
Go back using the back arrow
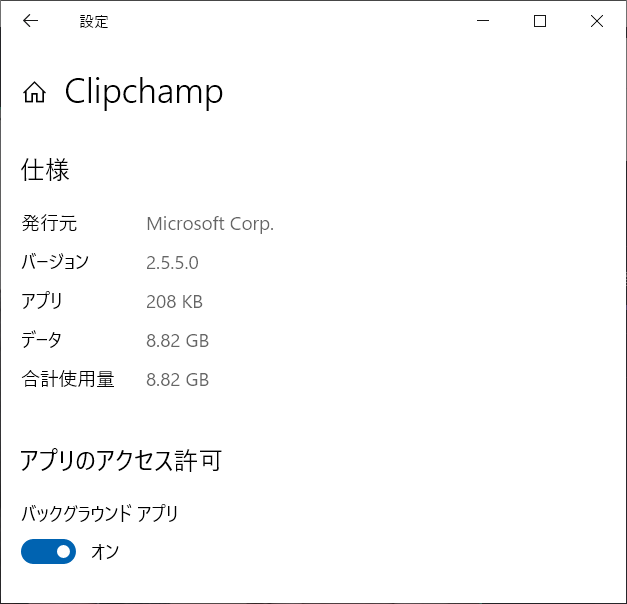[30, 20]
